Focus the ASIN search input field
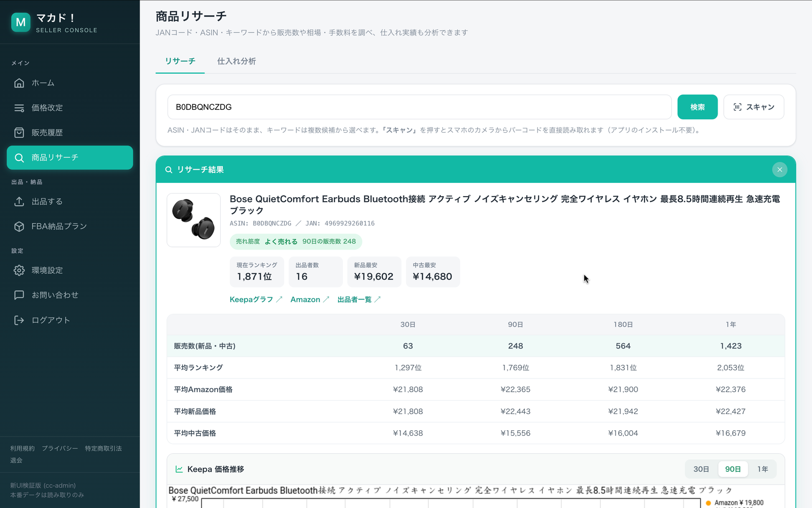Screen dimensions: 812x508 pyautogui.click(x=420, y=107)
